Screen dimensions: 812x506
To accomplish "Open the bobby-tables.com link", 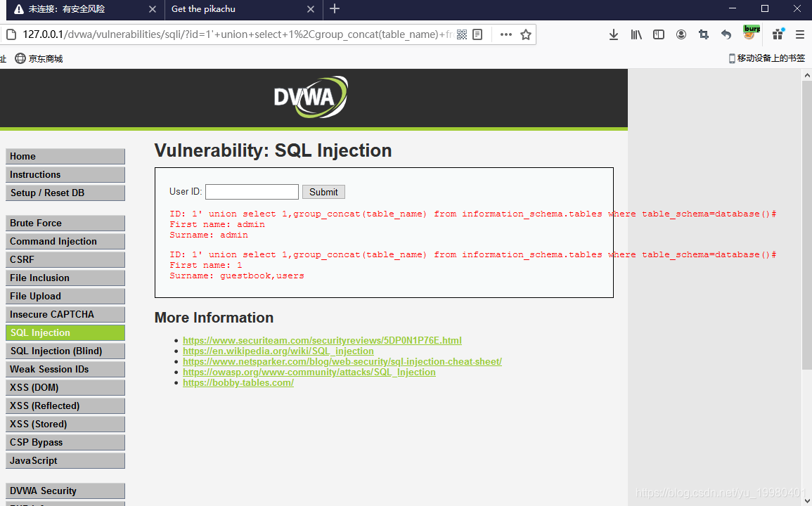I will tap(238, 383).
